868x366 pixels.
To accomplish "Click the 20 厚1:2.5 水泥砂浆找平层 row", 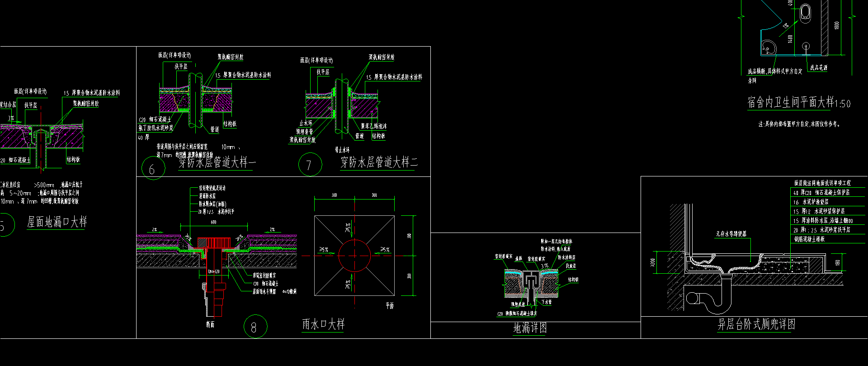I will point(822,230).
